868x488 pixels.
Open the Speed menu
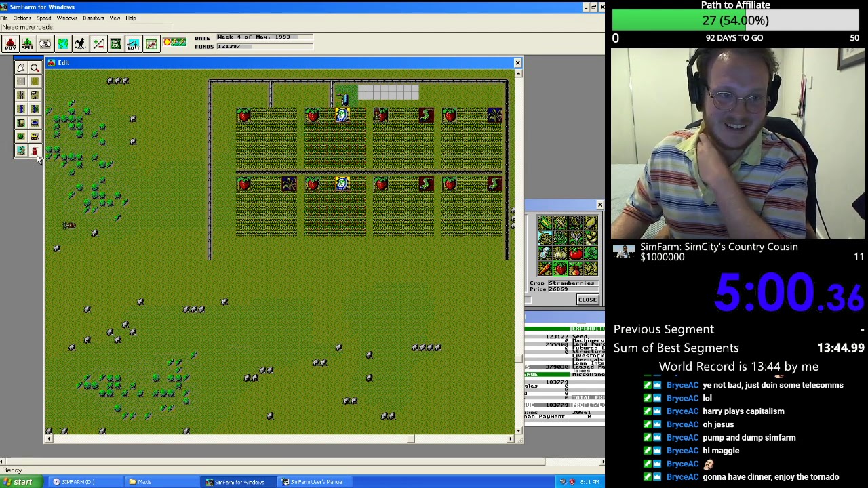[44, 18]
